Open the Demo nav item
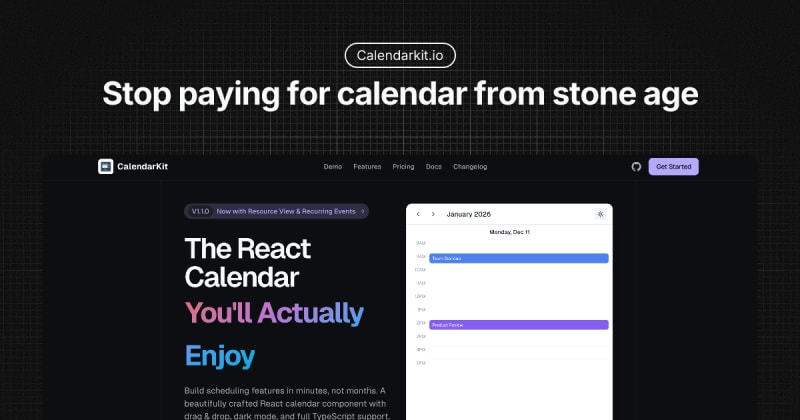The width and height of the screenshot is (800, 420). 333,167
